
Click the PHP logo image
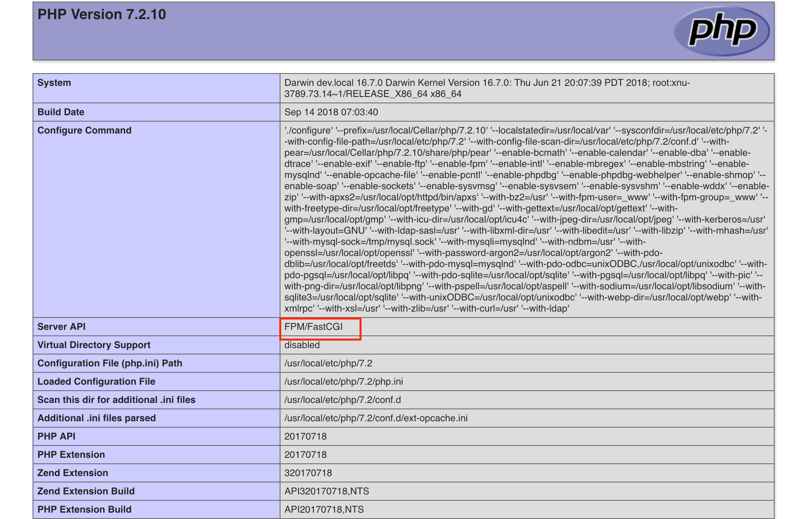[x=721, y=31]
